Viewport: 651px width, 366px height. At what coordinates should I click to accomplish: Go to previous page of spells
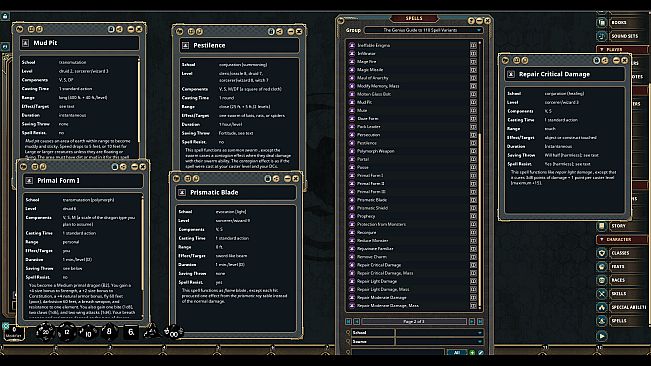point(356,322)
